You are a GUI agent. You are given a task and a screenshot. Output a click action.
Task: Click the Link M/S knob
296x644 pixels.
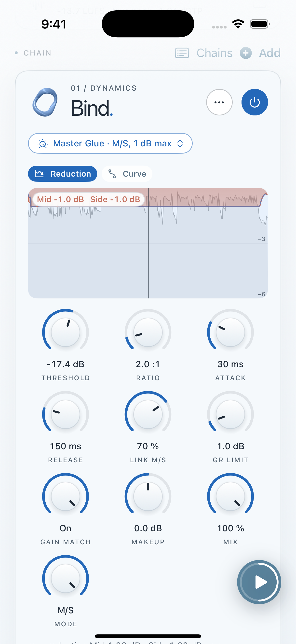point(148,414)
